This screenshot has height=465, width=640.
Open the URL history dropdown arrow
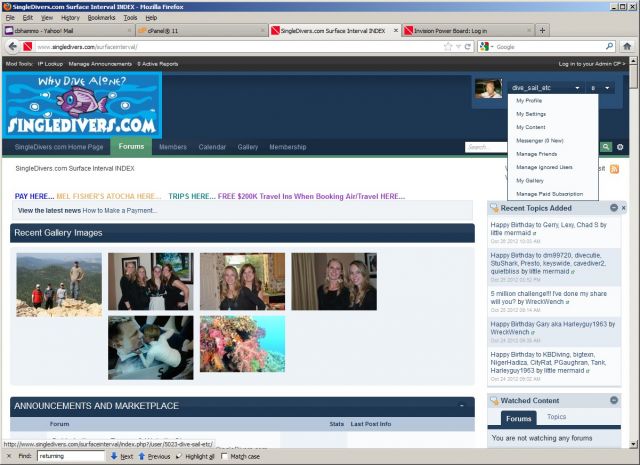click(458, 47)
